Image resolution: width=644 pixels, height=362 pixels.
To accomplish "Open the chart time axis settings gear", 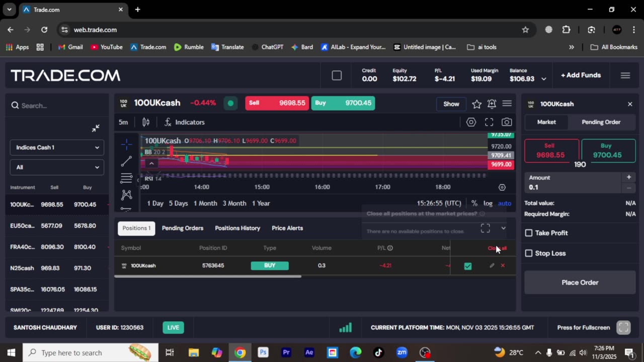I will [x=502, y=187].
